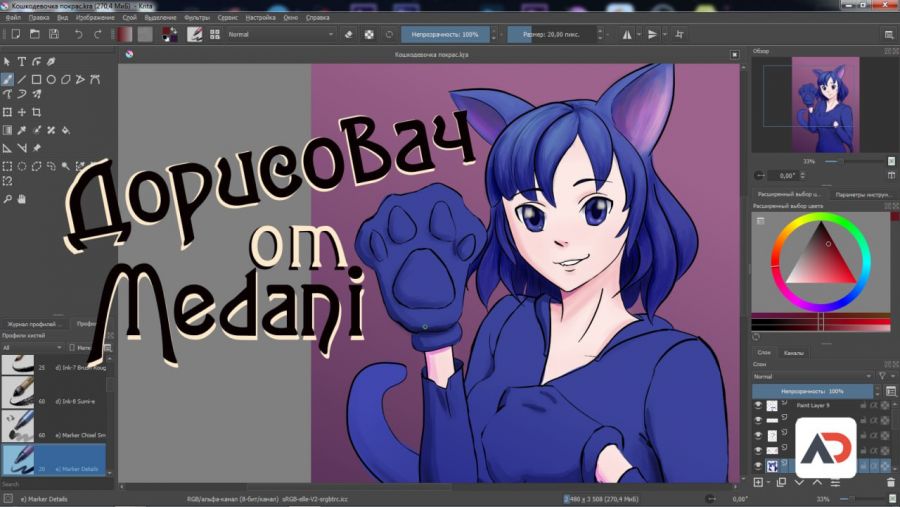Click the Save document icon
The height and width of the screenshot is (507, 900).
(53, 34)
